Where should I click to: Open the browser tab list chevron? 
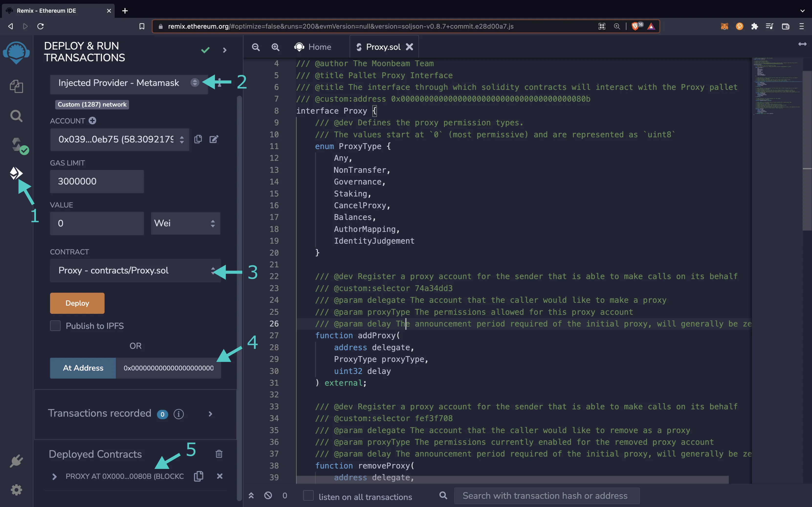point(802,11)
